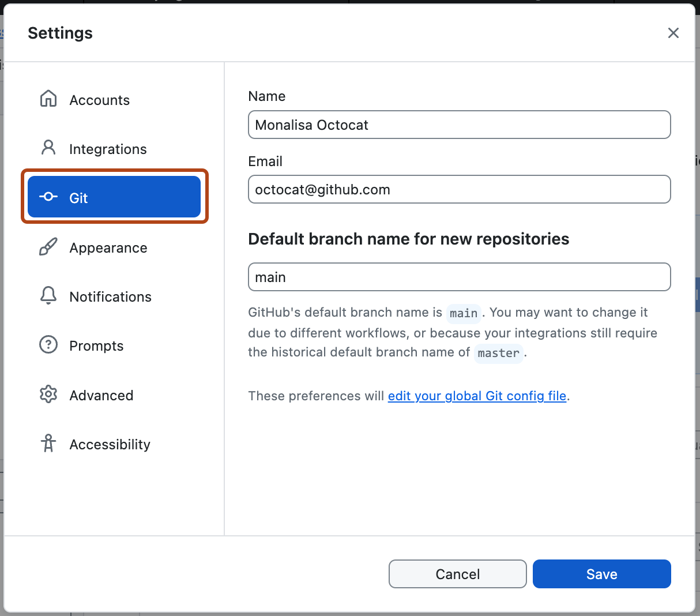700x616 pixels.
Task: Open the global Git config file link
Action: tap(477, 396)
